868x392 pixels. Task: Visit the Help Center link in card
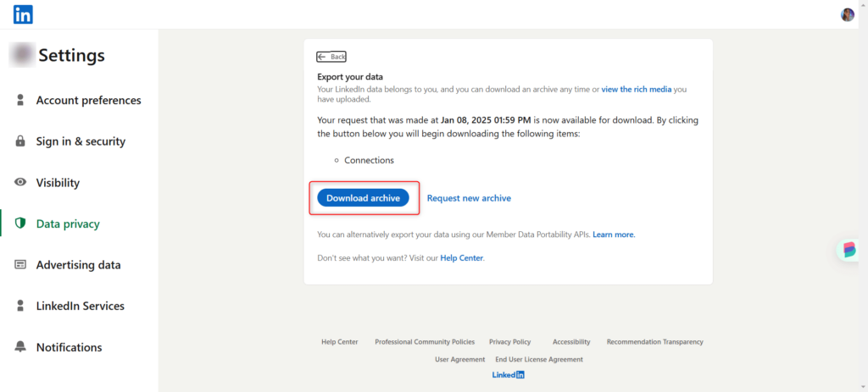[x=462, y=257]
